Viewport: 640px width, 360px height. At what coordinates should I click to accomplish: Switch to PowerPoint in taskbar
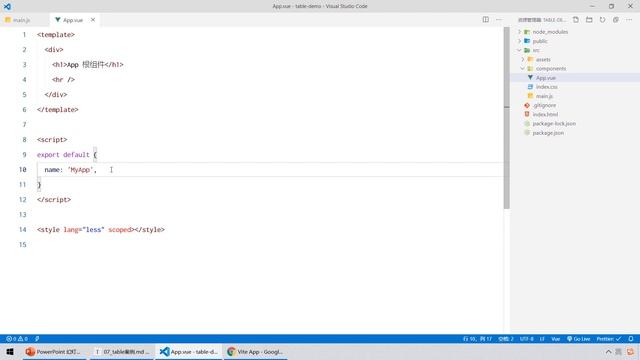(54, 351)
